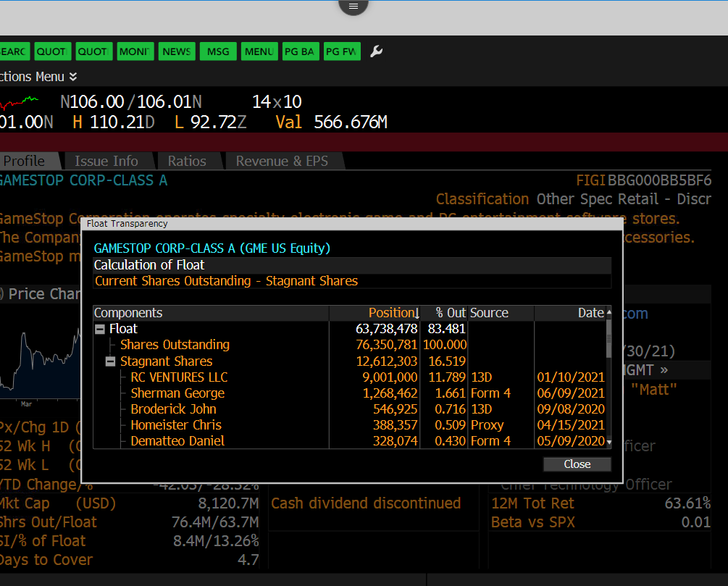Click the PG FW page forward button

[342, 51]
